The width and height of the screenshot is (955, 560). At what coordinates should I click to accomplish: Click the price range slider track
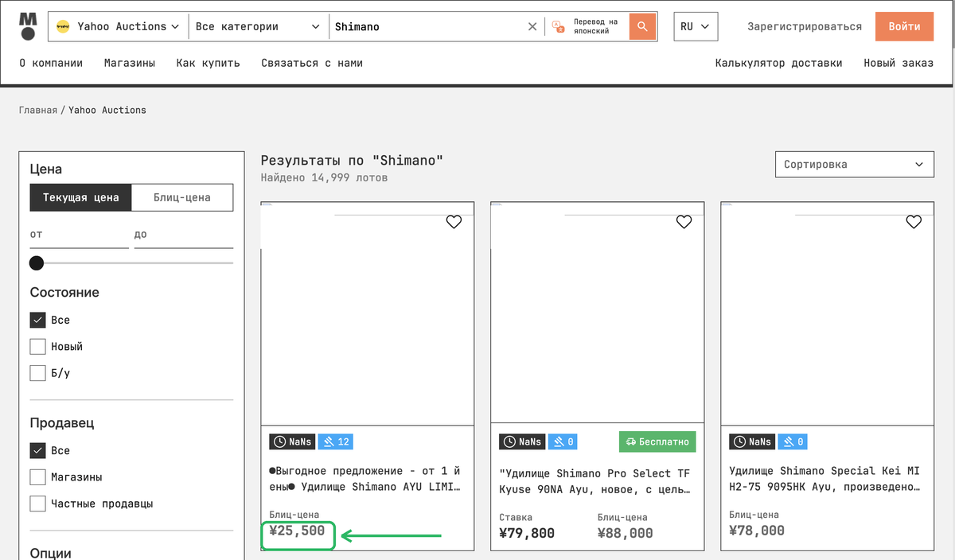(x=132, y=263)
